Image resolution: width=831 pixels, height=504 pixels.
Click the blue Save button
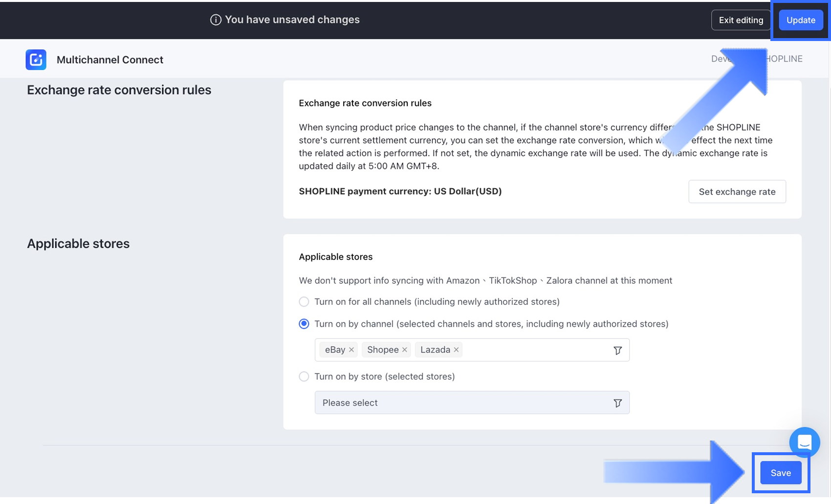780,473
